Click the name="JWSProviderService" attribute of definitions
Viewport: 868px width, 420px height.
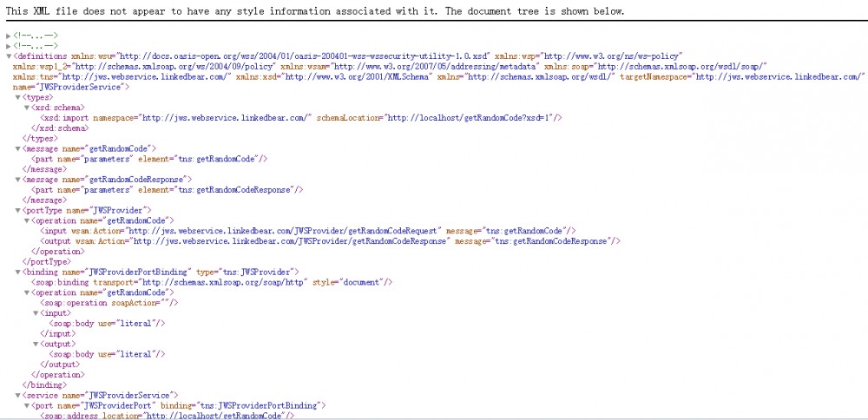coord(68,88)
